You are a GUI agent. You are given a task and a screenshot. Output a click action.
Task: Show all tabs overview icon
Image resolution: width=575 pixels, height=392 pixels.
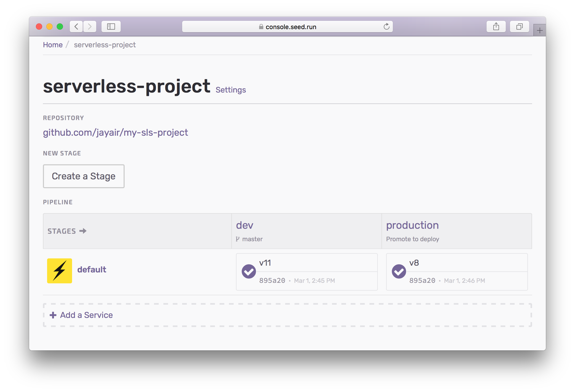coord(519,27)
